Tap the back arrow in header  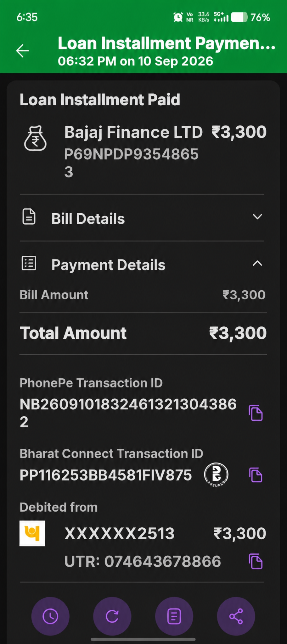tap(22, 51)
